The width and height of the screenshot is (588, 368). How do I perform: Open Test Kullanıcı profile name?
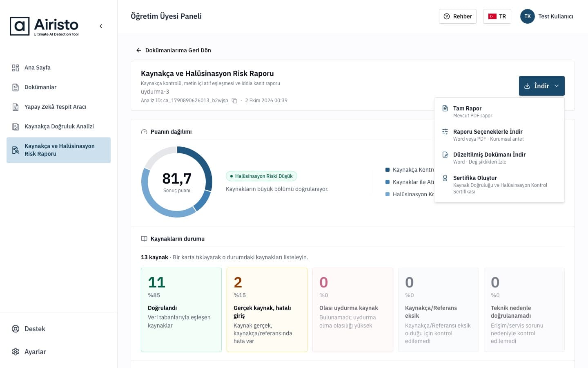555,16
